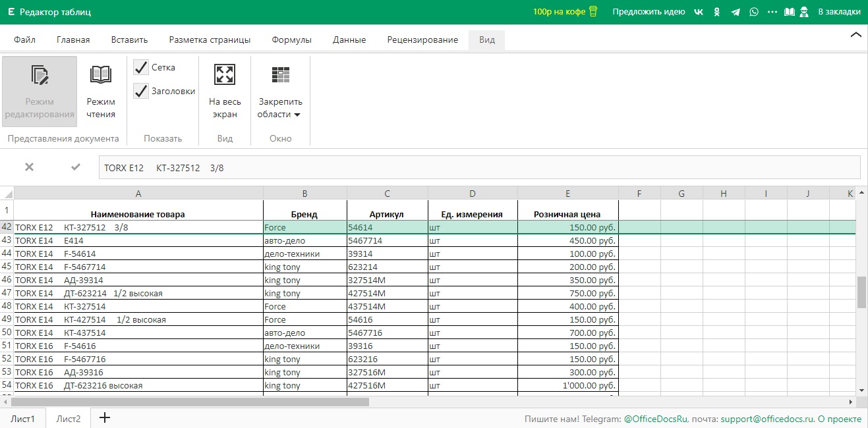Confirm formula entry with the checkmark
Image resolution: width=868 pixels, height=428 pixels.
[x=76, y=167]
